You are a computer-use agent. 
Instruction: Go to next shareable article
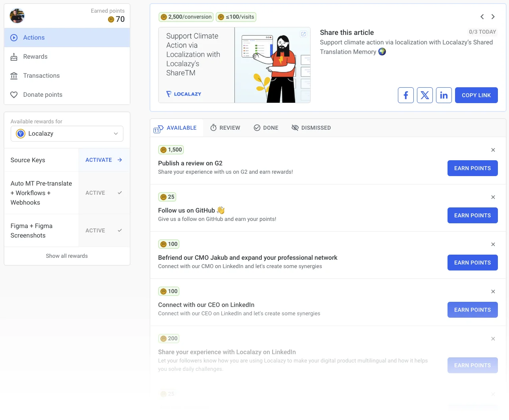click(x=493, y=17)
